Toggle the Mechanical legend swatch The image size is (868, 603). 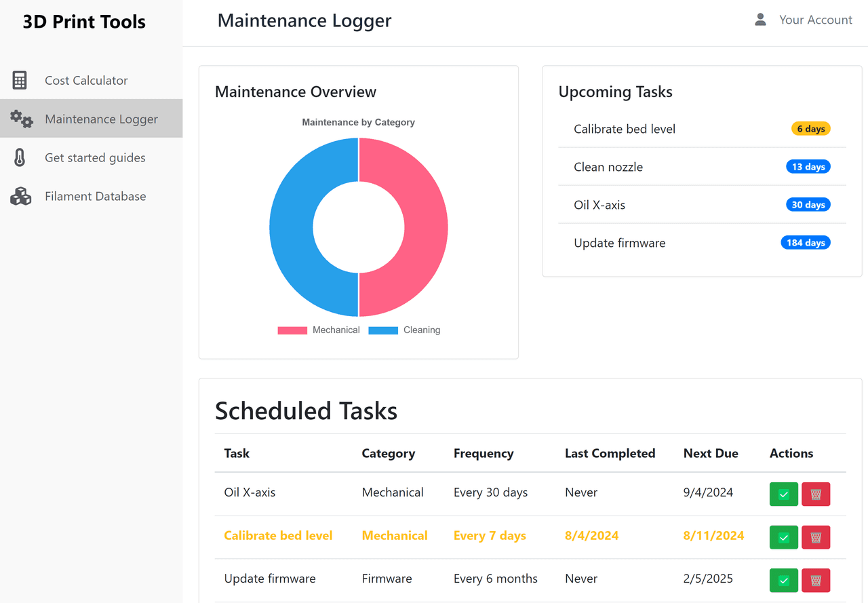pyautogui.click(x=292, y=330)
